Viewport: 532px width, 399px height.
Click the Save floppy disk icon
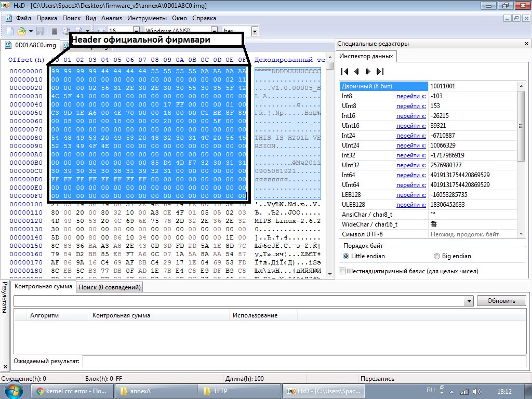(x=39, y=32)
